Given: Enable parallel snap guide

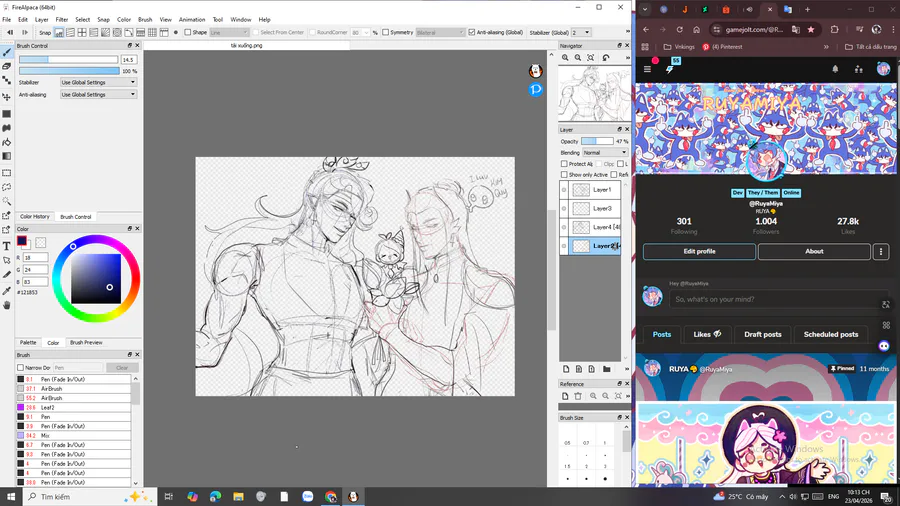Looking at the screenshot, I should click(71, 33).
